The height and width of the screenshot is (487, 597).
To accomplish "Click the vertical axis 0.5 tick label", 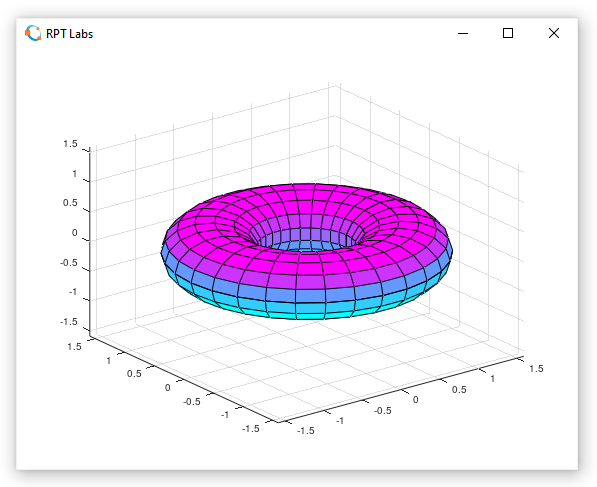I will [x=70, y=203].
